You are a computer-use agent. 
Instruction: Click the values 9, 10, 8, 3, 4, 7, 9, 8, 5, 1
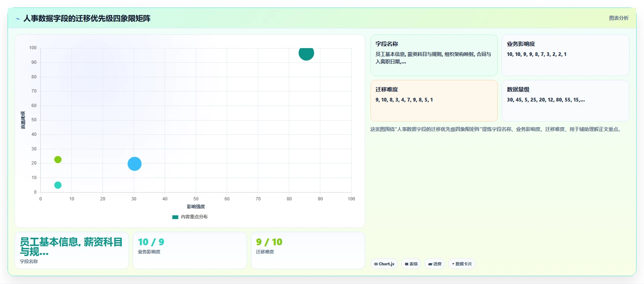(404, 100)
